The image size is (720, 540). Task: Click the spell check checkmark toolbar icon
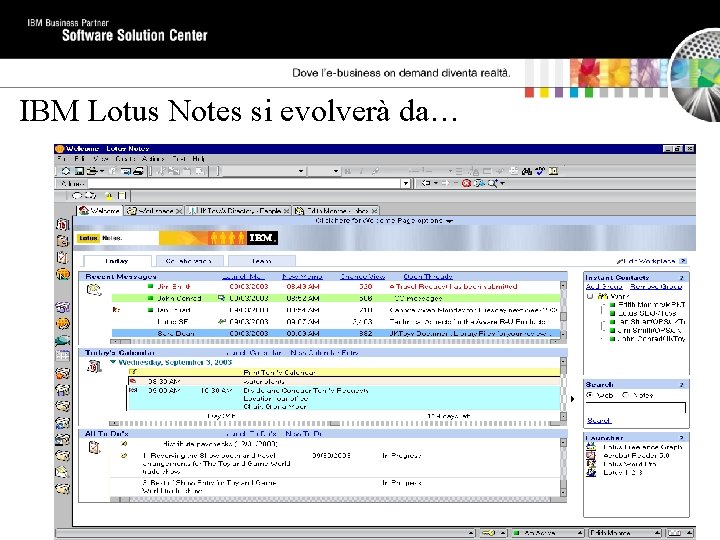540,171
